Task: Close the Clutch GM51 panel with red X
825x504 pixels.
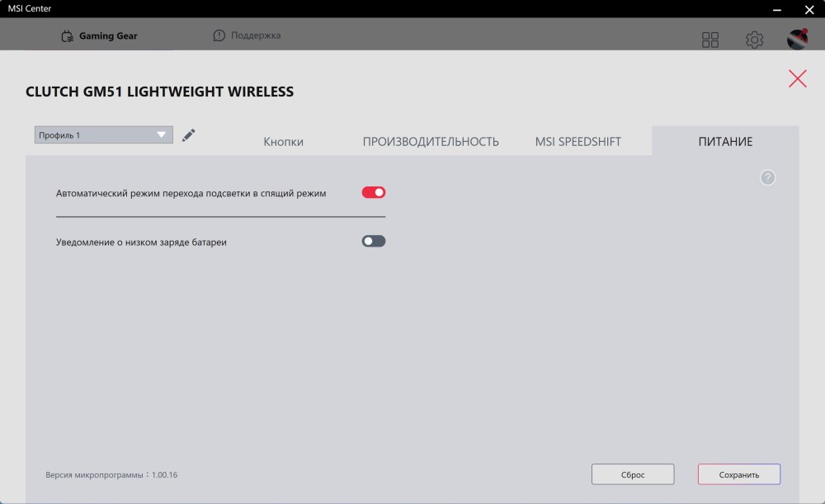Action: tap(798, 78)
